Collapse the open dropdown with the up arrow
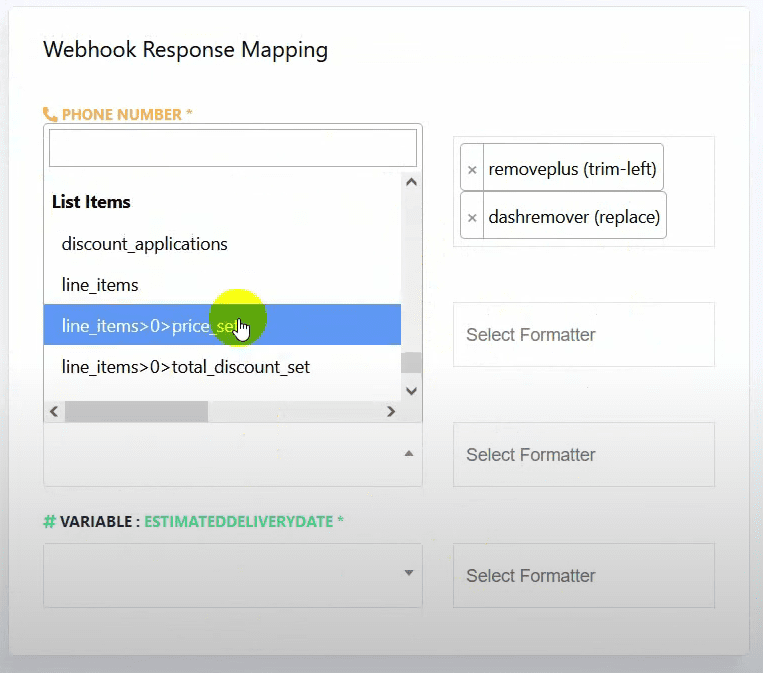 coord(408,454)
